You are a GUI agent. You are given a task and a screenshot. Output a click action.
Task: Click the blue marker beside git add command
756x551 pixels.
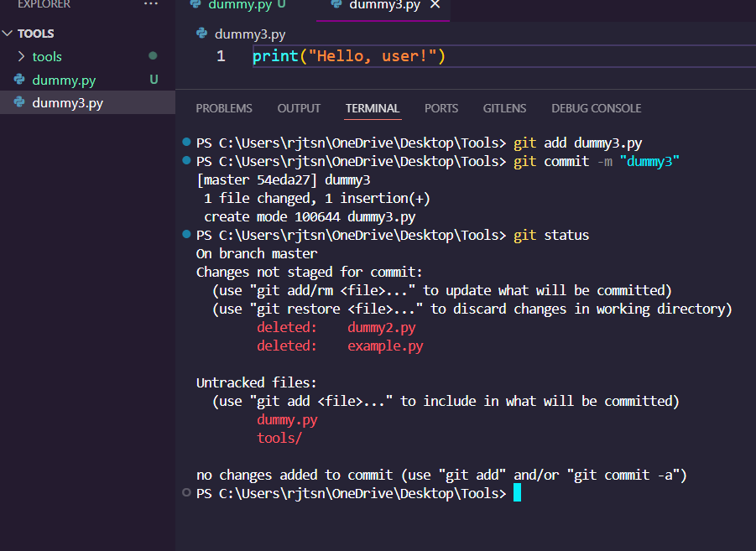coord(186,143)
